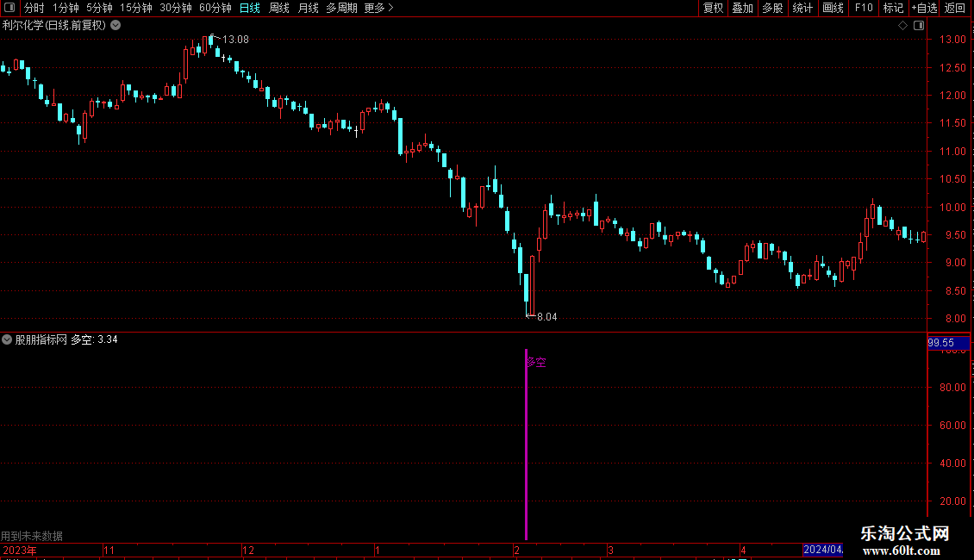974x560 pixels.
Task: Click the 利尔化学(日线 前复权) title
Action: pyautogui.click(x=54, y=26)
